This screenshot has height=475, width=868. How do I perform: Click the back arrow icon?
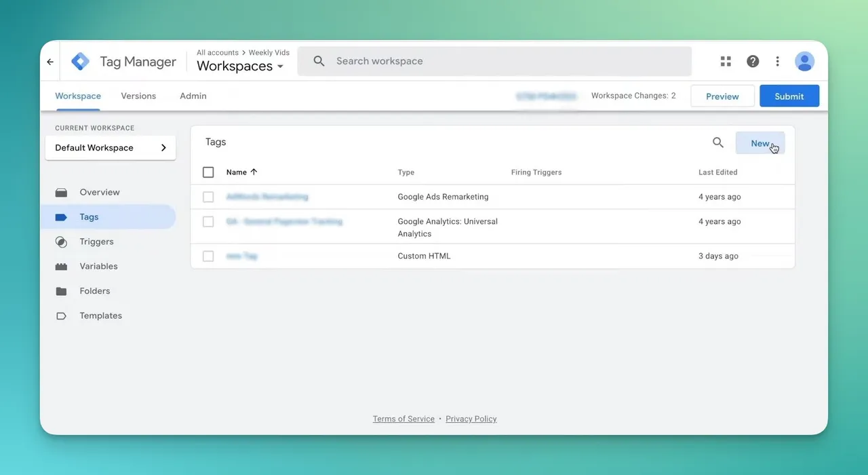tap(50, 62)
